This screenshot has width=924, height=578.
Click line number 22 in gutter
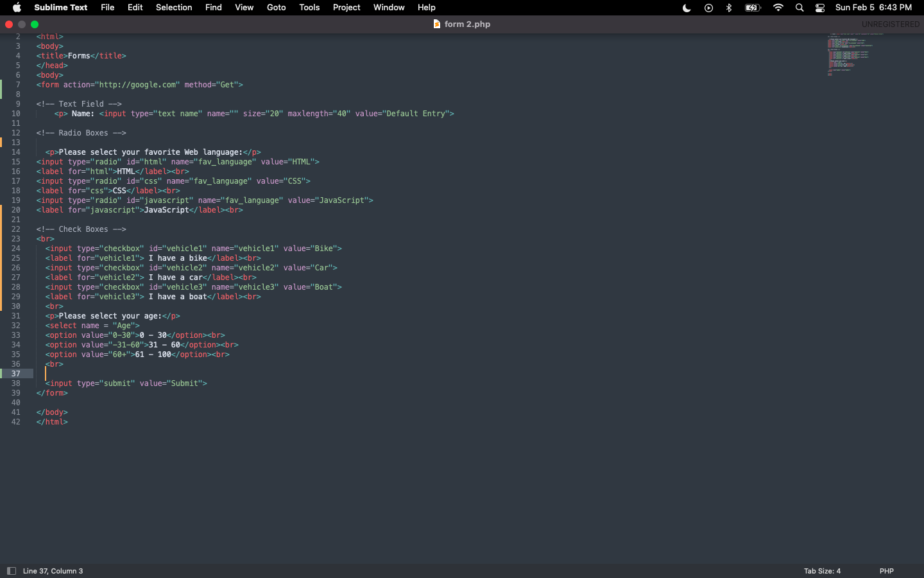pos(15,229)
